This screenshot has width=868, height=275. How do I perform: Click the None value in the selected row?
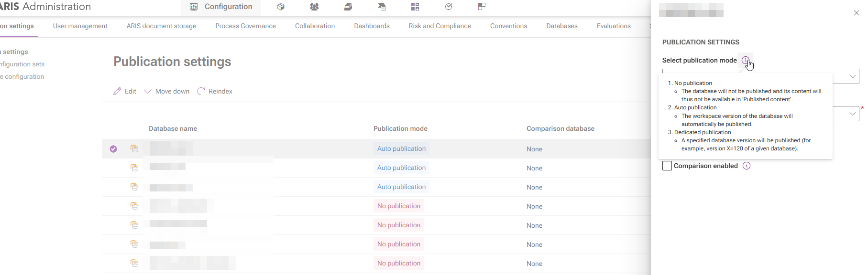pos(534,149)
